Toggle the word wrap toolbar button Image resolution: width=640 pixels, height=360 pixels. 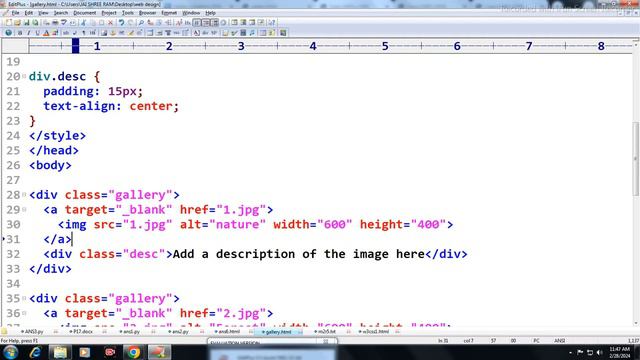click(x=197, y=23)
